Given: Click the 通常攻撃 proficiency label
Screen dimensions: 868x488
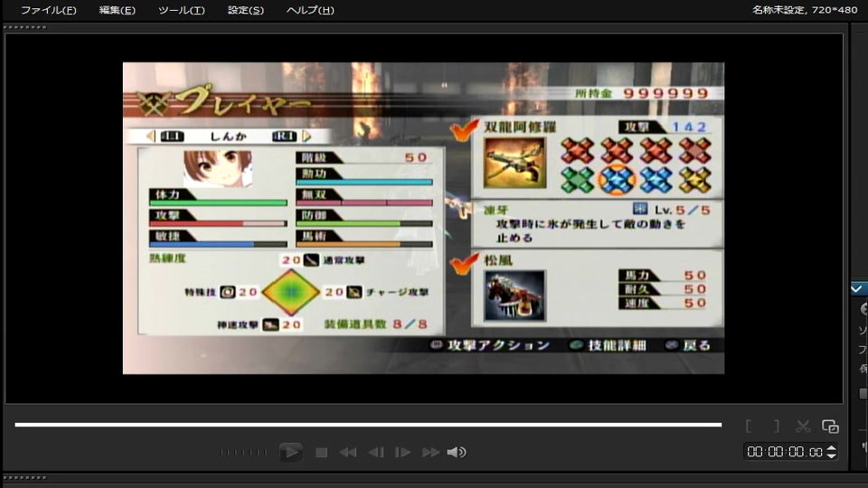Looking at the screenshot, I should coord(344,260).
